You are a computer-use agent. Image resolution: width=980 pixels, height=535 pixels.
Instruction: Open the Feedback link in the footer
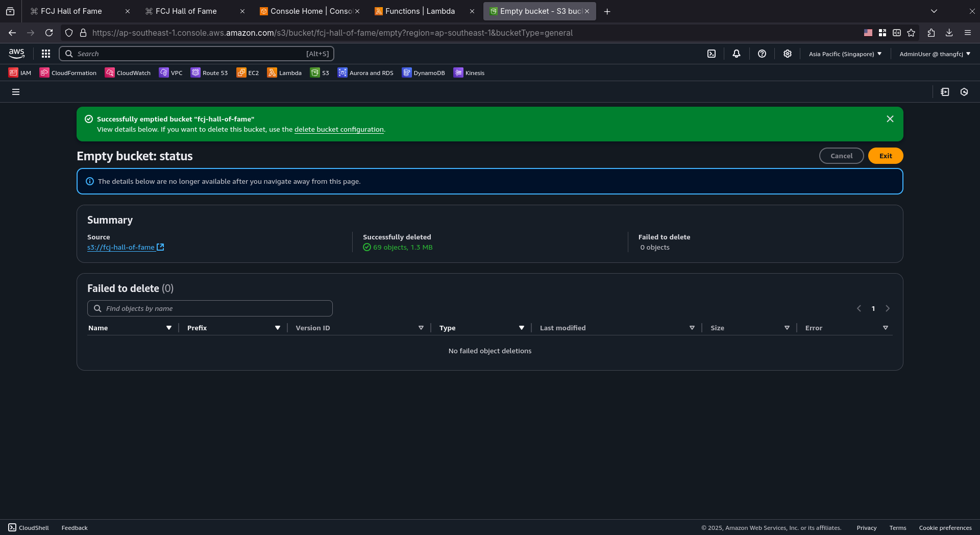pos(75,527)
